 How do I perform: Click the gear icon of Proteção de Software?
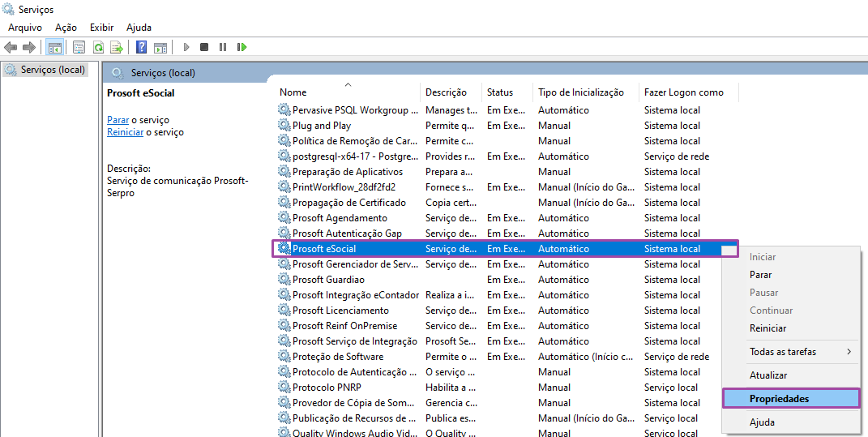284,356
